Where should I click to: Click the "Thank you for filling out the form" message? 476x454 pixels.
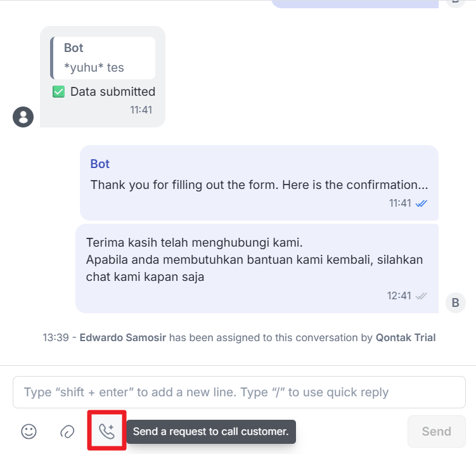click(259, 185)
